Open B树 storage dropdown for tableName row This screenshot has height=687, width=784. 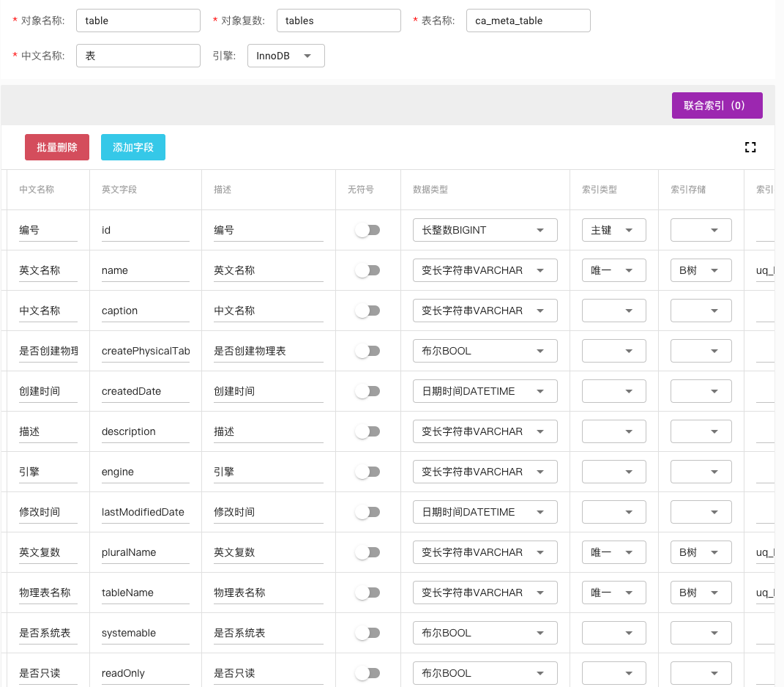coord(701,593)
